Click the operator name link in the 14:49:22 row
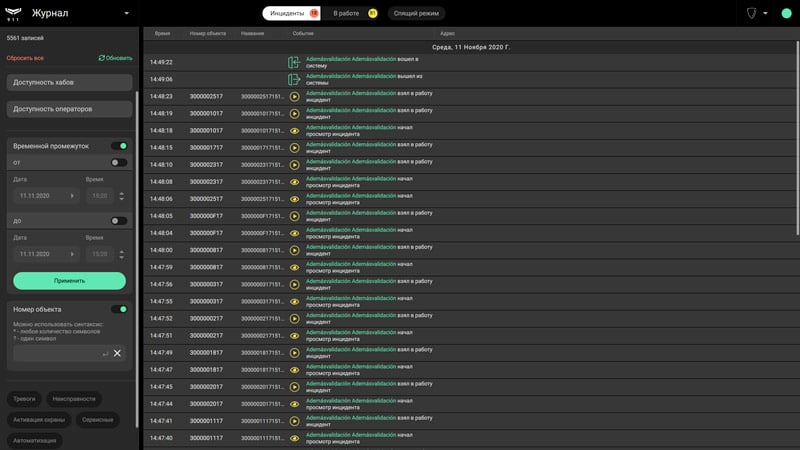The image size is (800, 450). [x=351, y=59]
